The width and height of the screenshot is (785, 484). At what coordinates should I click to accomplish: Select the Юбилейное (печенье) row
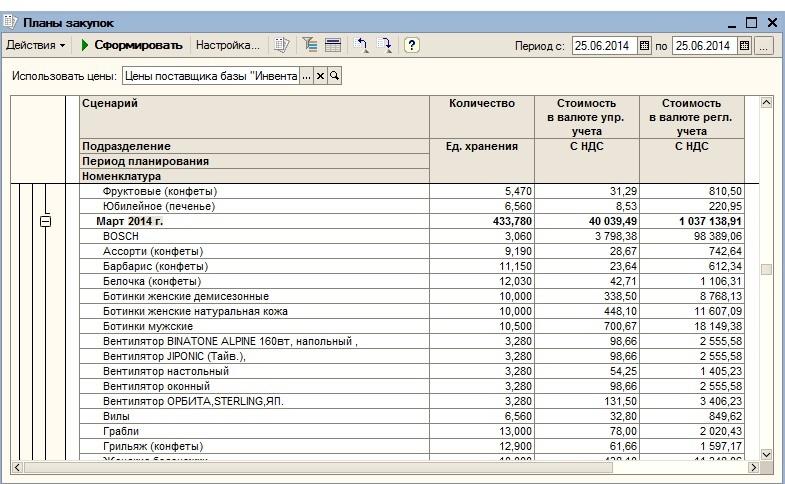(411, 206)
